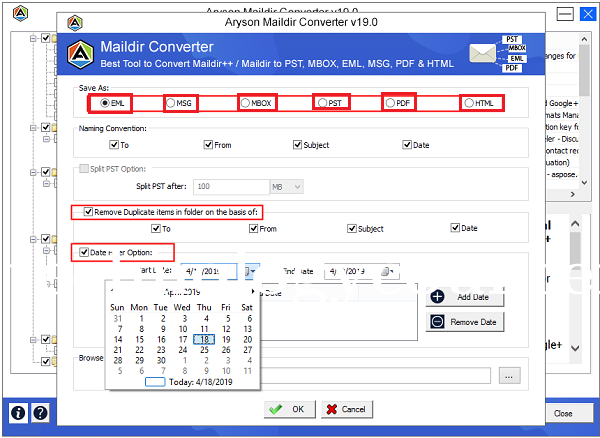This screenshot has width=600, height=438.
Task: Click the Remove Date button
Action: click(465, 322)
